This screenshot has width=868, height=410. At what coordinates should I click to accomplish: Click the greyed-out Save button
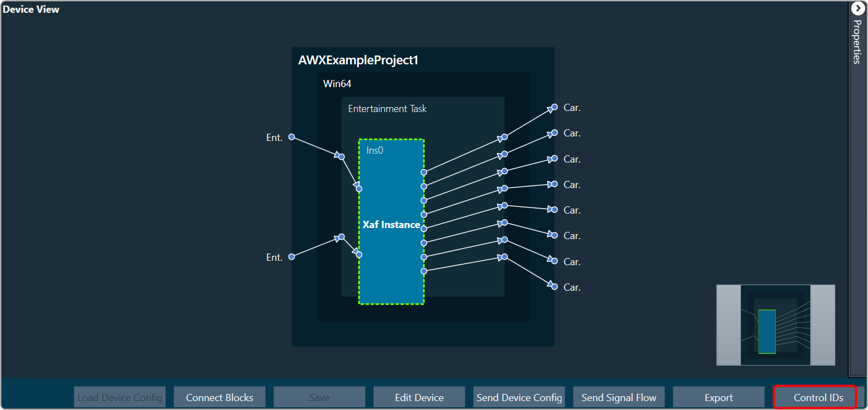tap(319, 397)
